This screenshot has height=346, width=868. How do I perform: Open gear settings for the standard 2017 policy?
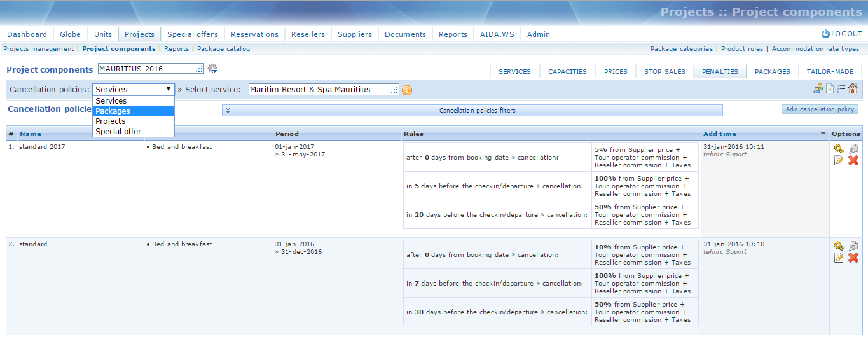click(x=839, y=148)
